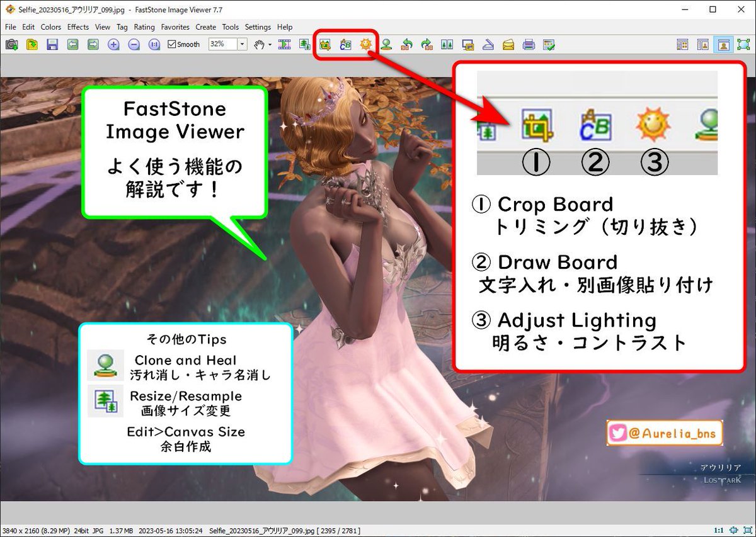Click the 32% zoom field
This screenshot has width=756, height=537.
point(223,44)
